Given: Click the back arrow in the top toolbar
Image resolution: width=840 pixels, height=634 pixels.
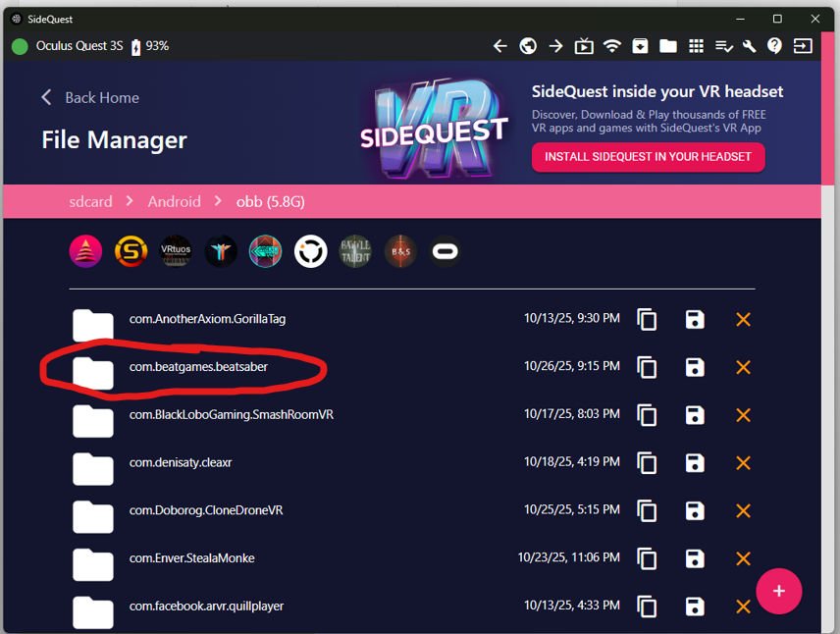Looking at the screenshot, I should 499,46.
